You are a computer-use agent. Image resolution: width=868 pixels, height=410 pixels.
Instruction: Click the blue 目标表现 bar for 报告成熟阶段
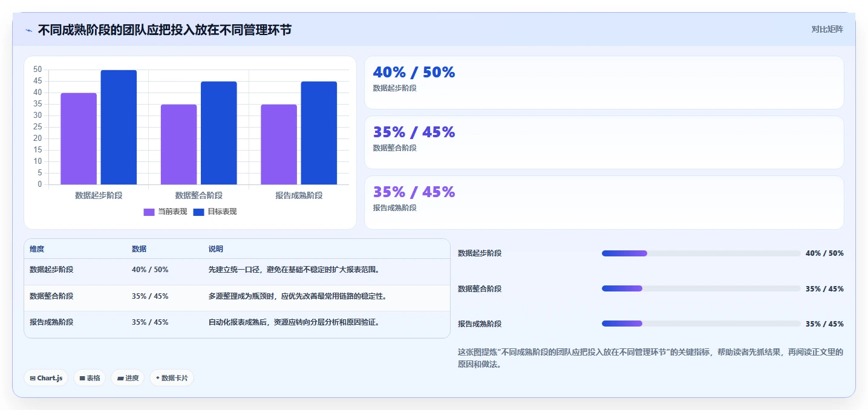point(319,133)
